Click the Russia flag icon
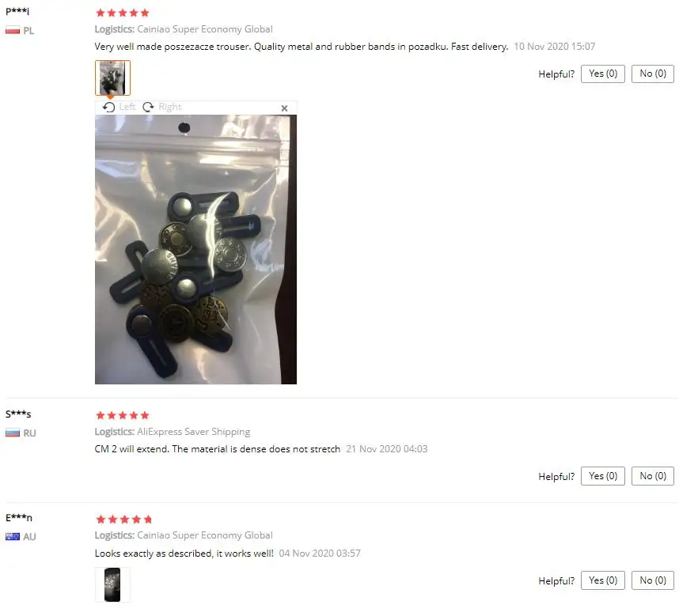This screenshot has height=616, width=679. coord(13,433)
